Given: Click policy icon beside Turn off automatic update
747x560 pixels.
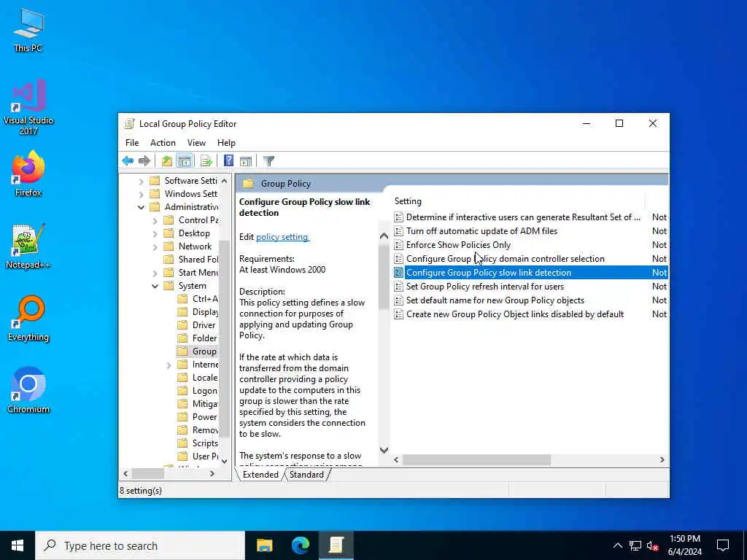Looking at the screenshot, I should (399, 231).
